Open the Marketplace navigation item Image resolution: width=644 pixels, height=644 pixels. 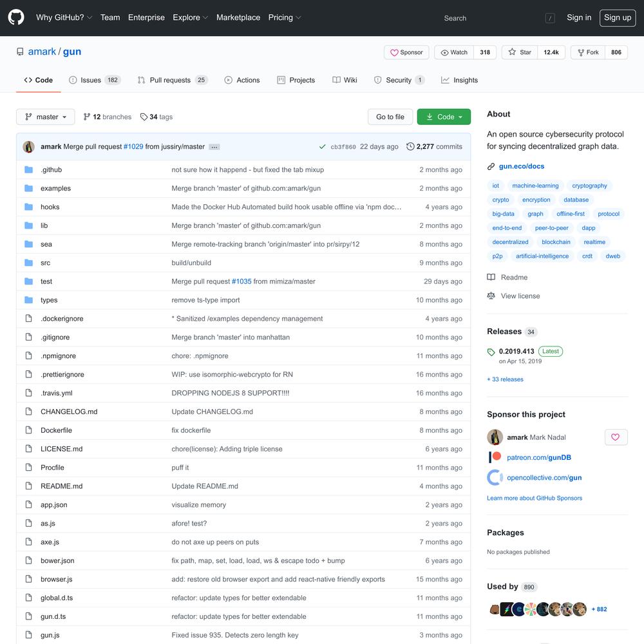coord(238,17)
